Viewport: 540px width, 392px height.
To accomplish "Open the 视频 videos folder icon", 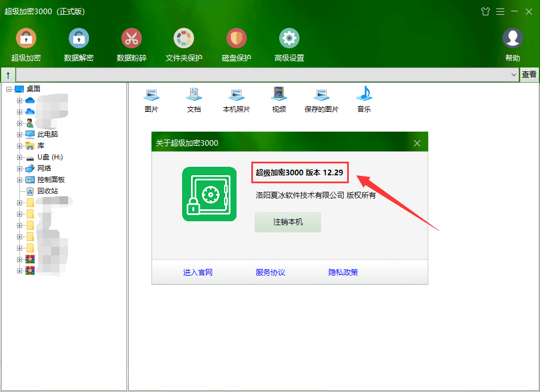I will [279, 99].
